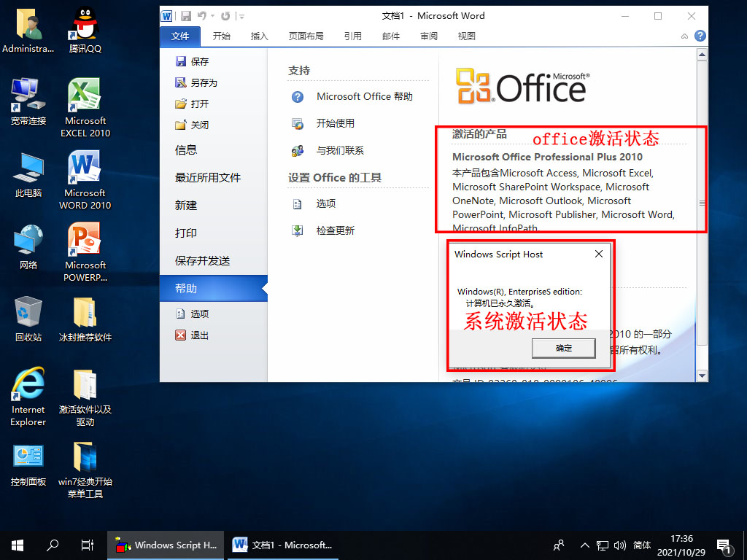Open Microsoft Office 帮助
This screenshot has height=560, width=747.
coord(352,97)
